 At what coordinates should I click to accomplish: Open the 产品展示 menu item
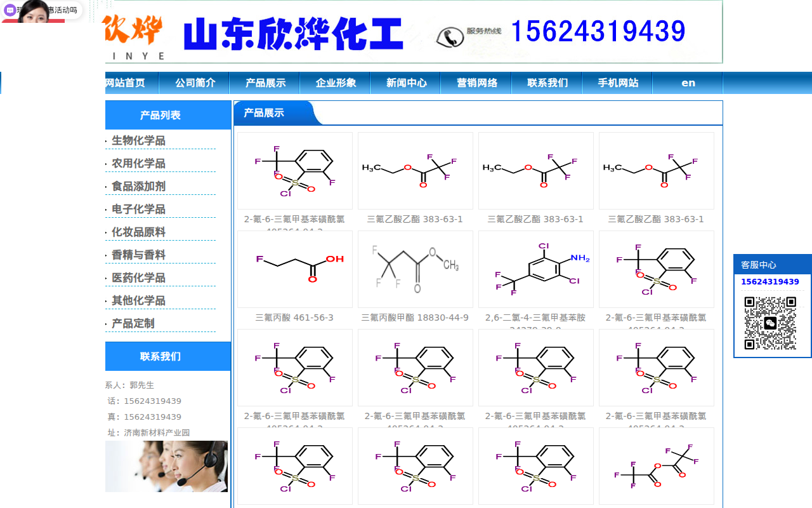(264, 83)
